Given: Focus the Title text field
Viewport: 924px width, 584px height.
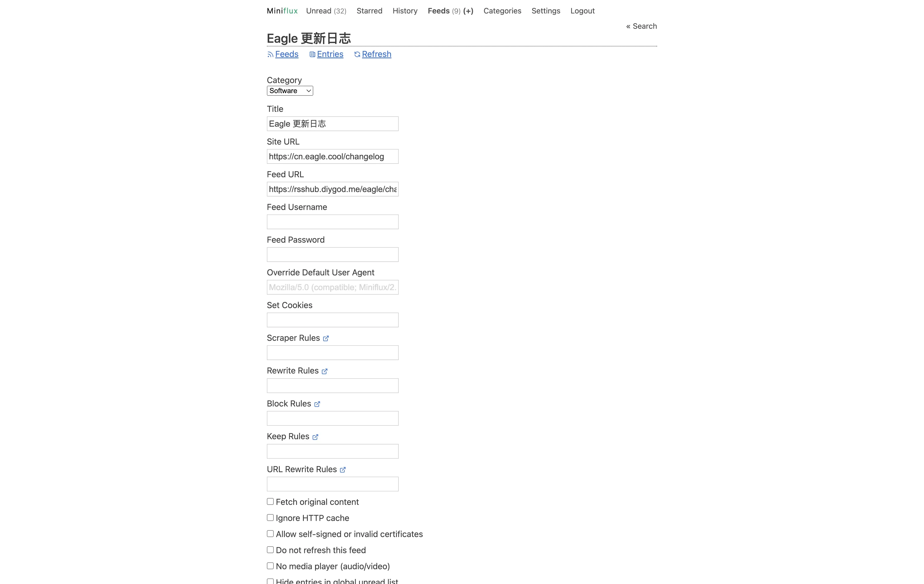Looking at the screenshot, I should tap(332, 124).
